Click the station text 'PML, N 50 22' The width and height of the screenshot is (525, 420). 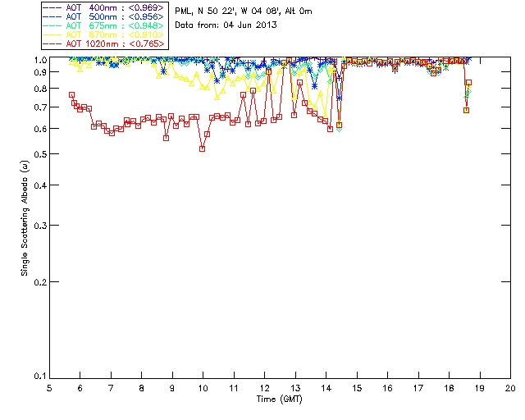204,11
